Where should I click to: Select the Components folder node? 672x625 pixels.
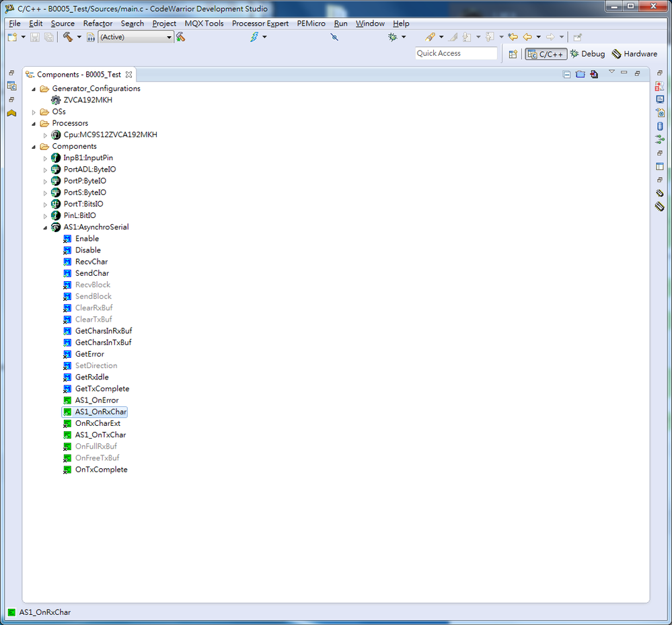(74, 146)
